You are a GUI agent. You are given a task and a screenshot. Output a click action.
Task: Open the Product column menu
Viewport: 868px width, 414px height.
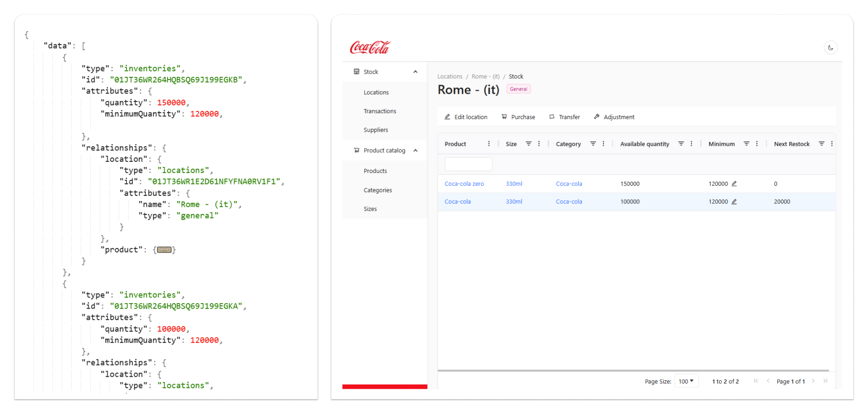click(x=489, y=144)
